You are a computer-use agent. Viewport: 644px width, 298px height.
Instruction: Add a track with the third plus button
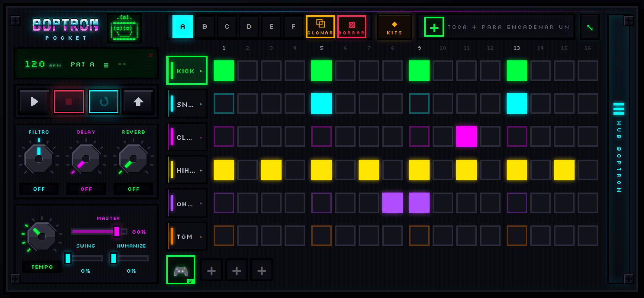[x=262, y=270]
